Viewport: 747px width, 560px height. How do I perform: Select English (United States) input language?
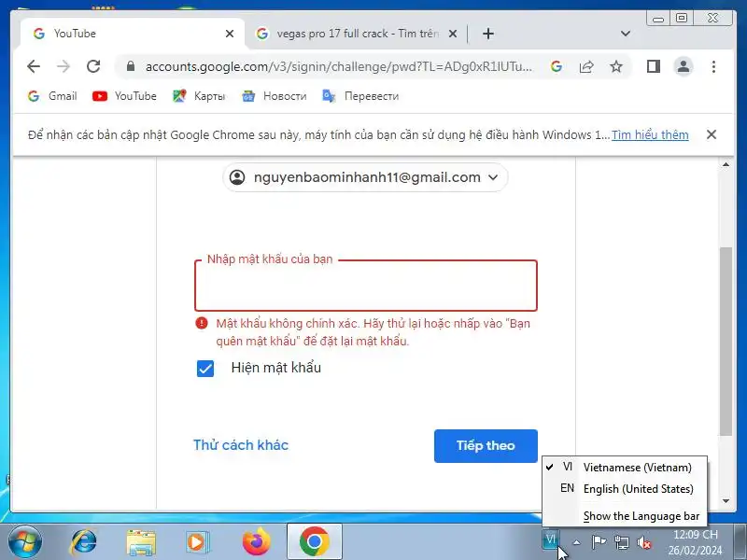click(625, 489)
